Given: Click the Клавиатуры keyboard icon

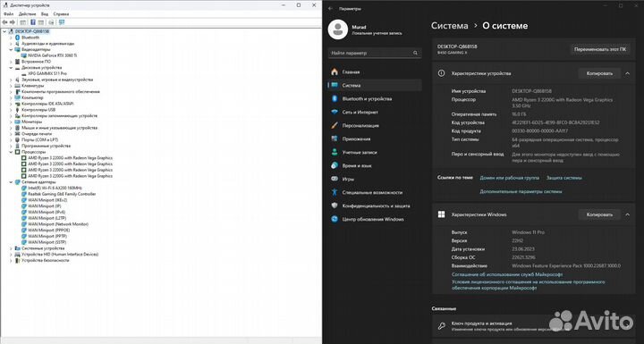Looking at the screenshot, I should [x=17, y=86].
